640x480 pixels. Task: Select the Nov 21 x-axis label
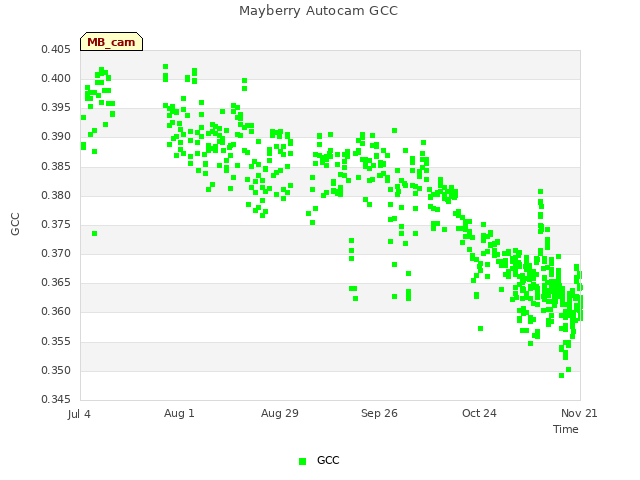[x=579, y=413]
